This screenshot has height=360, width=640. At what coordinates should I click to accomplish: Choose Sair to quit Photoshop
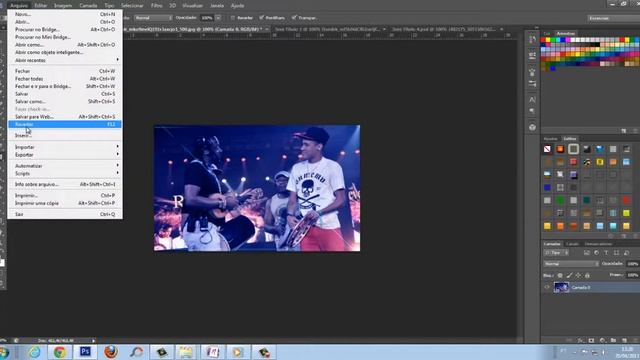coord(65,214)
